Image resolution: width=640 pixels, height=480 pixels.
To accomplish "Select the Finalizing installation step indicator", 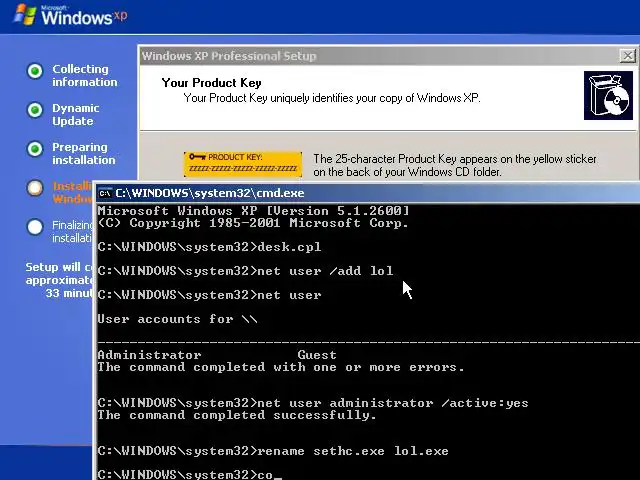I will tap(35, 227).
